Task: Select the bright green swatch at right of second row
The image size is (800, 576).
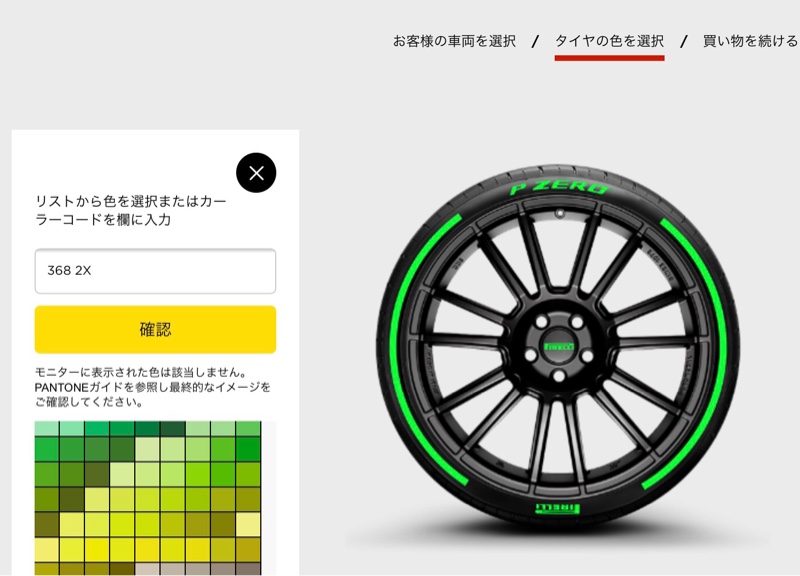Action: [x=248, y=449]
